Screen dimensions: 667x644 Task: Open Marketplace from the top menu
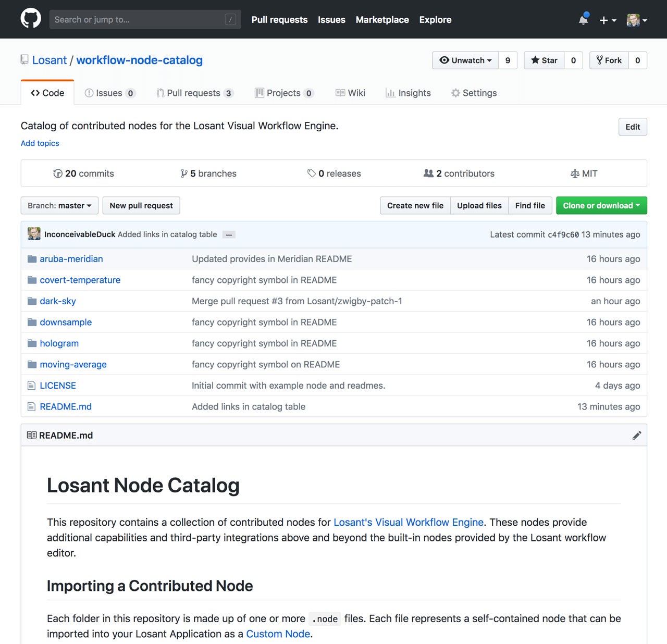[x=382, y=20]
